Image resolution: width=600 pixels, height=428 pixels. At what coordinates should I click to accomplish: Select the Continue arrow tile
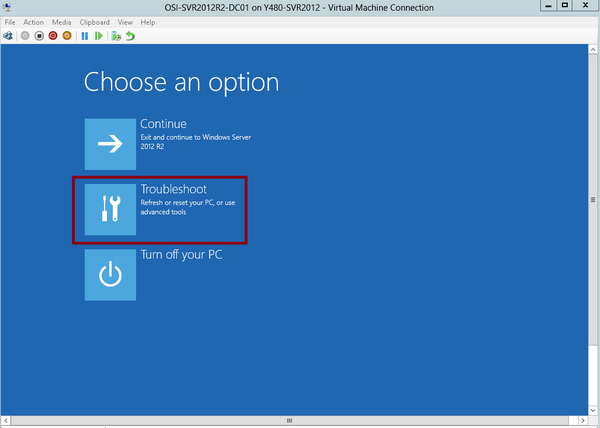click(110, 143)
